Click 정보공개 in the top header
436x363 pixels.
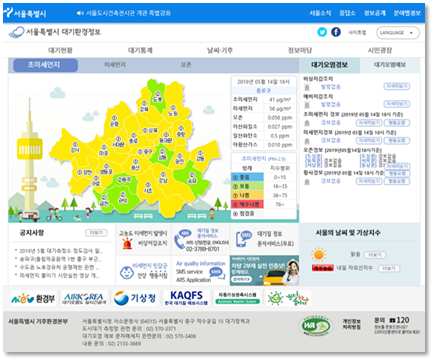click(x=375, y=13)
